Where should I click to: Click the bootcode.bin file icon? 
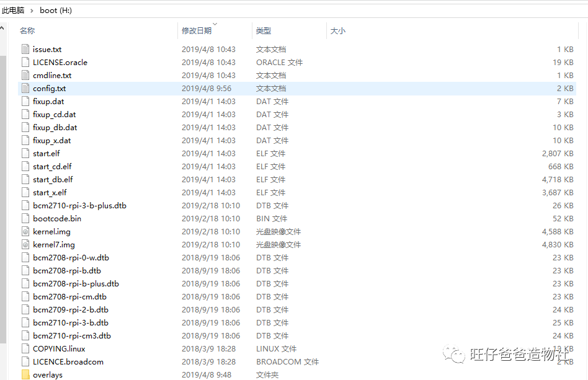click(x=25, y=218)
